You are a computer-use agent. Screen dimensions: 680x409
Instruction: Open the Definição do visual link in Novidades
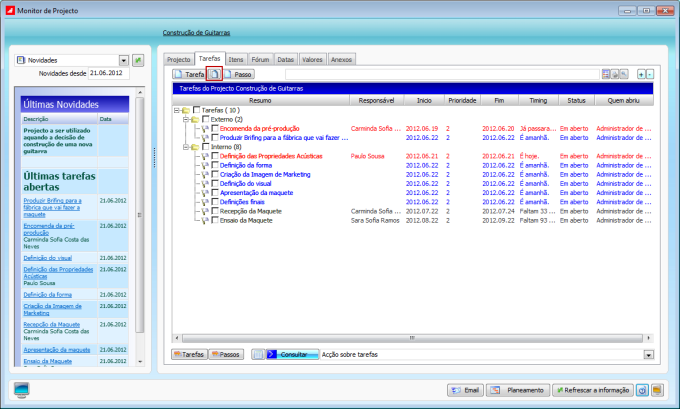48,258
